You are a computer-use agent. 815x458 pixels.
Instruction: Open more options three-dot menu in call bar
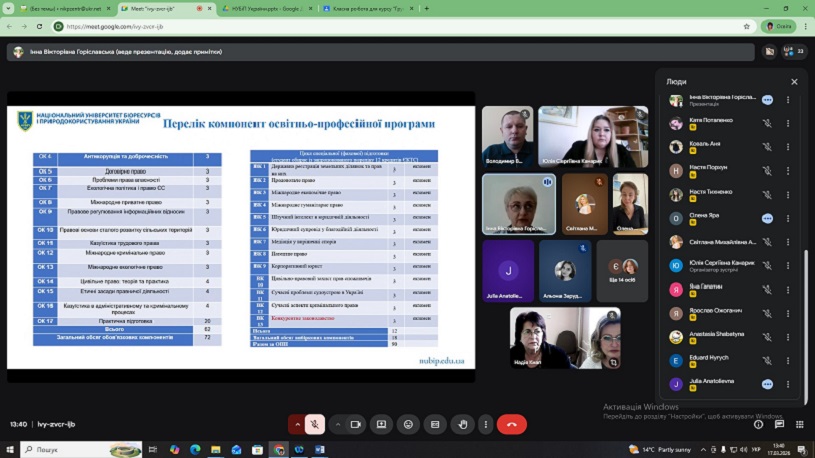pyautogui.click(x=485, y=425)
